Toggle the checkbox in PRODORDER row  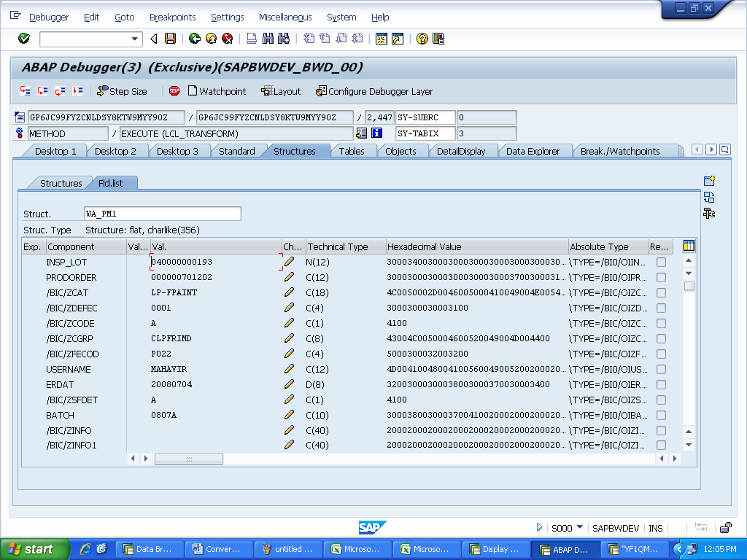661,277
